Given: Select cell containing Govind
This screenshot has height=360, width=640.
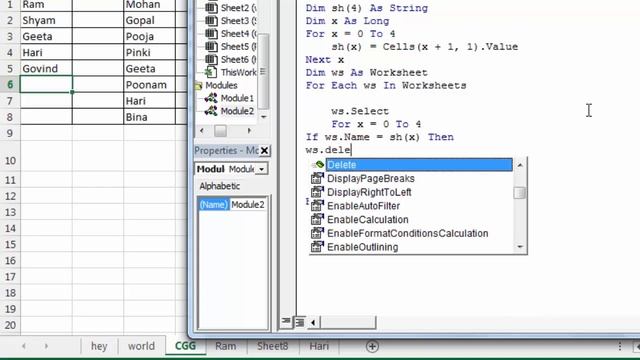Looking at the screenshot, I should (46, 69).
